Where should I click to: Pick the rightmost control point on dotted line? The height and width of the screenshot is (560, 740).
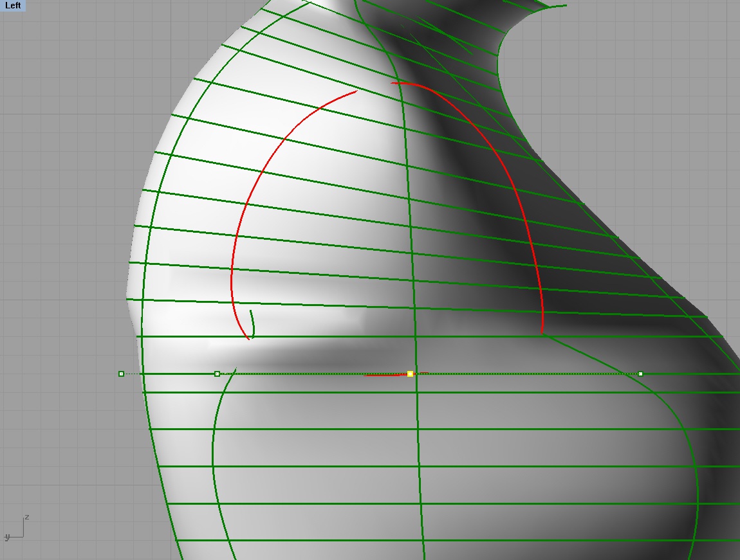coord(640,374)
